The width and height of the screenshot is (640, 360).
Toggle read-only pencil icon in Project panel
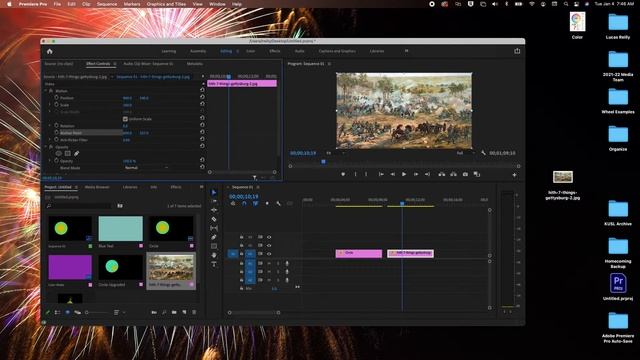point(48,312)
